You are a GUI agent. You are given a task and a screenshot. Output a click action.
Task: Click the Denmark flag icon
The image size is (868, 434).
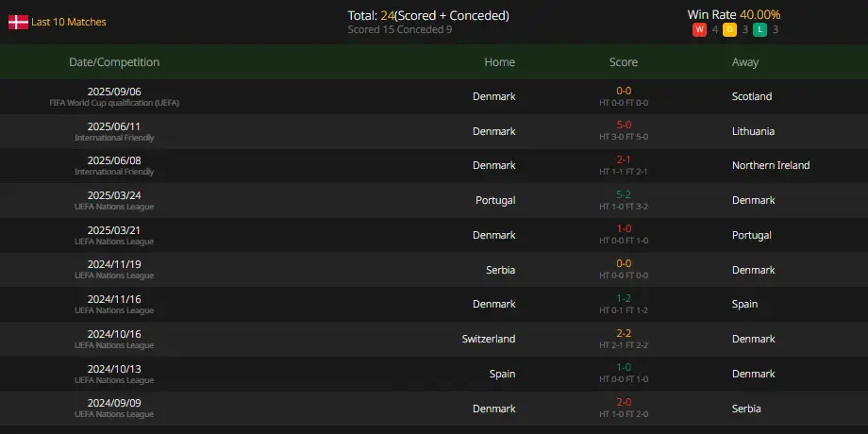pyautogui.click(x=18, y=22)
